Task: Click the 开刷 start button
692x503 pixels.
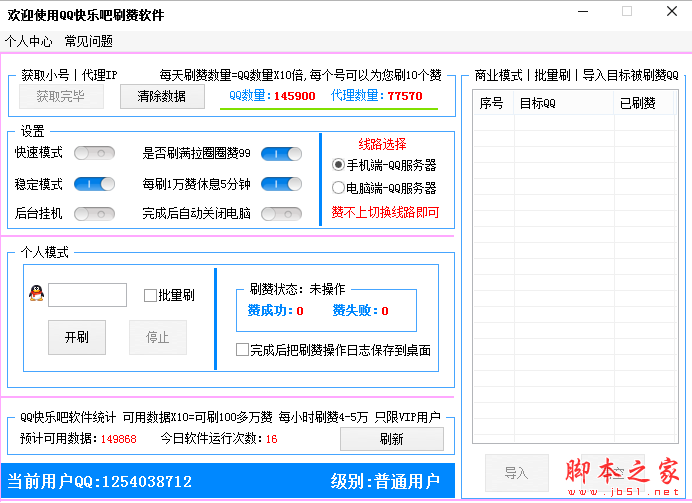Action: [77, 338]
